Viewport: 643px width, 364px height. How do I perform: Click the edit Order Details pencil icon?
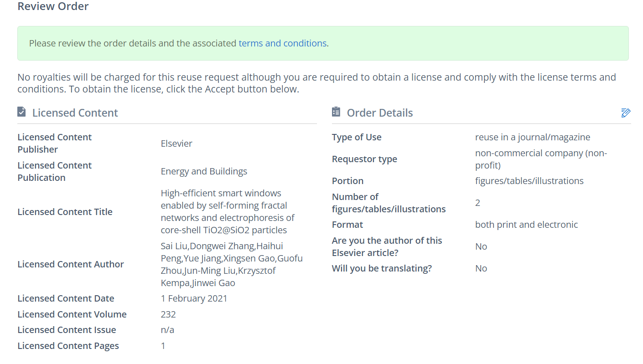pos(626,113)
